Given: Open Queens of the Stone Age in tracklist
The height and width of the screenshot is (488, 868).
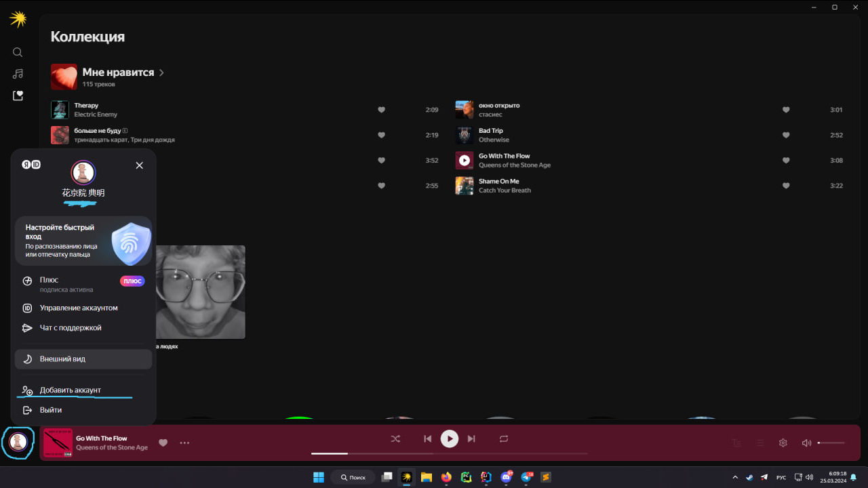Looking at the screenshot, I should click(515, 165).
